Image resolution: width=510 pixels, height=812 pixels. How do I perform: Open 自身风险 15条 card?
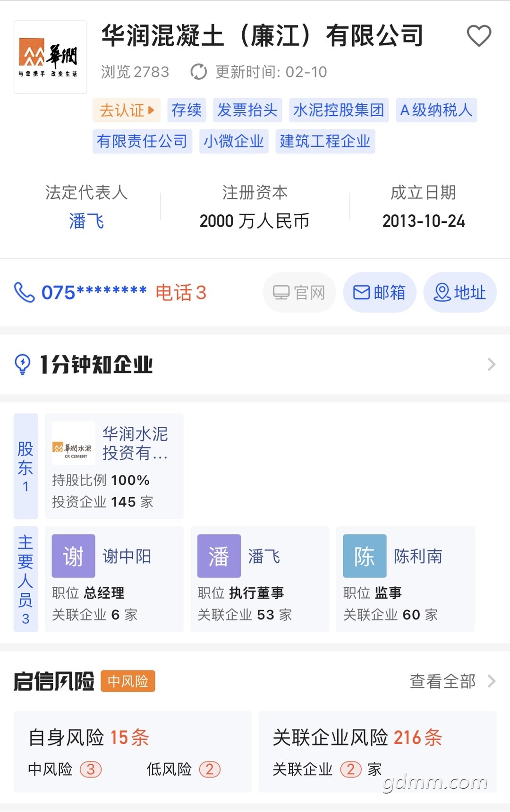[133, 752]
